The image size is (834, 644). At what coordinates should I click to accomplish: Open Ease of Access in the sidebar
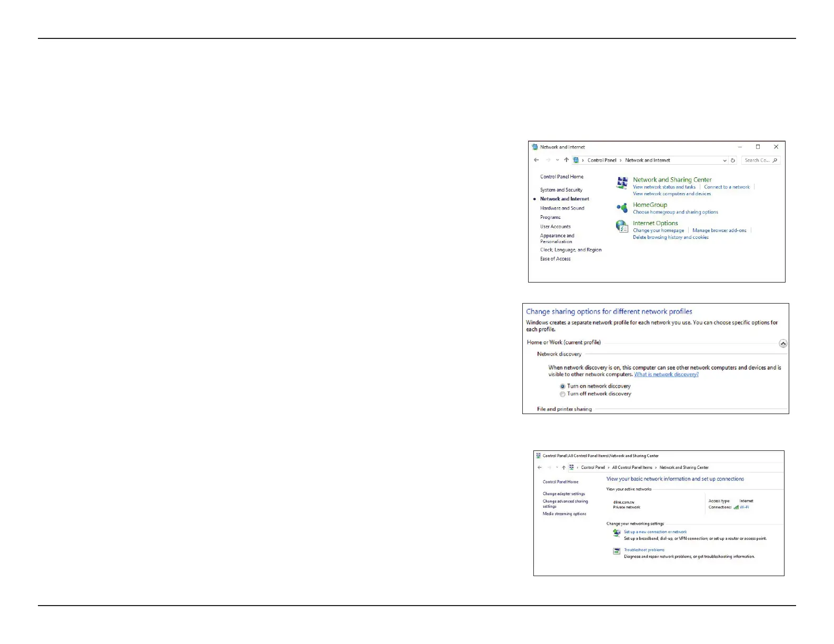tap(555, 259)
